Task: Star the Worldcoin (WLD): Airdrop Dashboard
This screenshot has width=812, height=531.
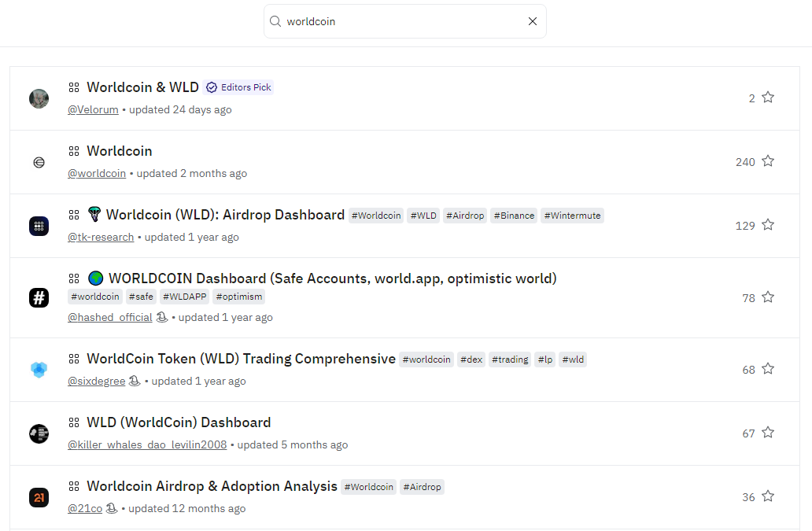Action: click(x=768, y=225)
